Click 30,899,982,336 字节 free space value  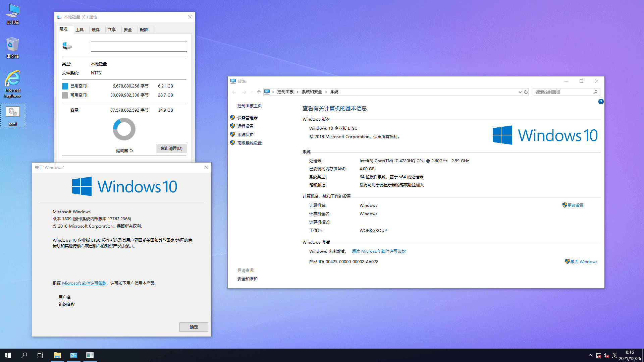[129, 95]
